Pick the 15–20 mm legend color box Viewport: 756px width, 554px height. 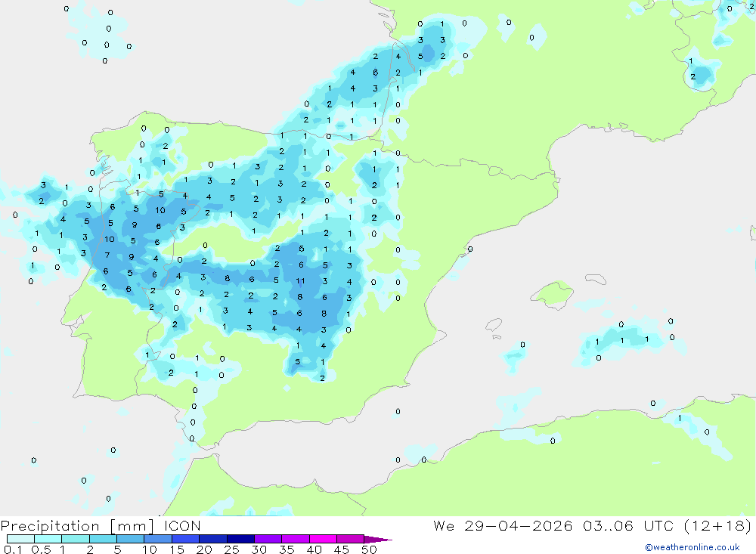coord(186,539)
